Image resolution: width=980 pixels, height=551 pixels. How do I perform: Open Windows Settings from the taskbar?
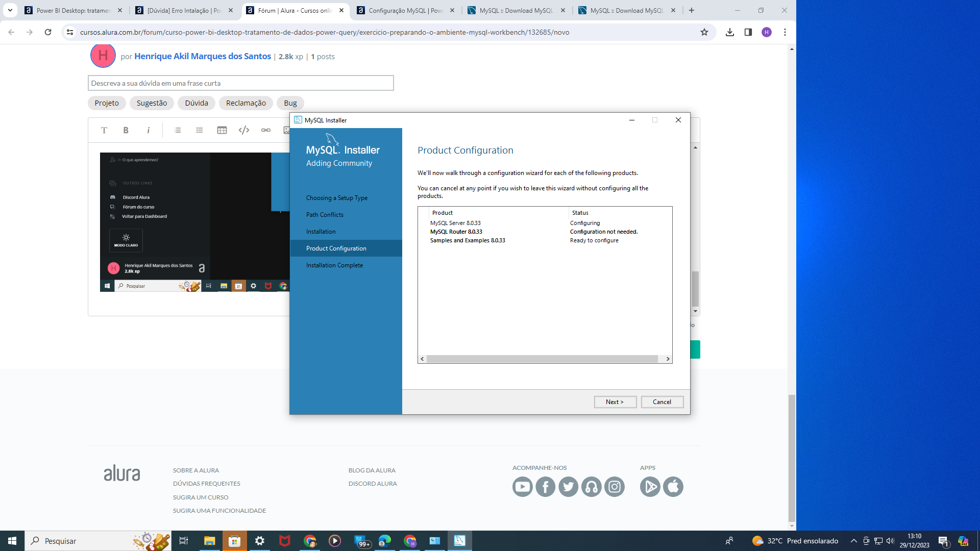point(260,541)
